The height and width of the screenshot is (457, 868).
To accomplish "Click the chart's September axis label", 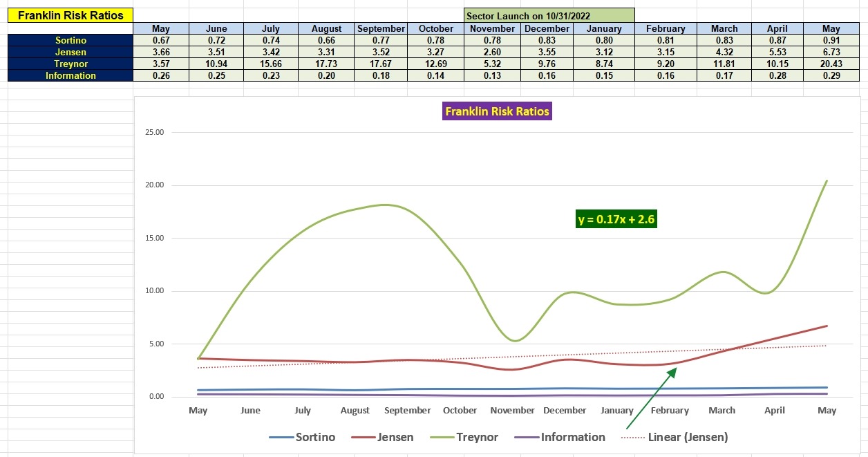I will (x=408, y=411).
